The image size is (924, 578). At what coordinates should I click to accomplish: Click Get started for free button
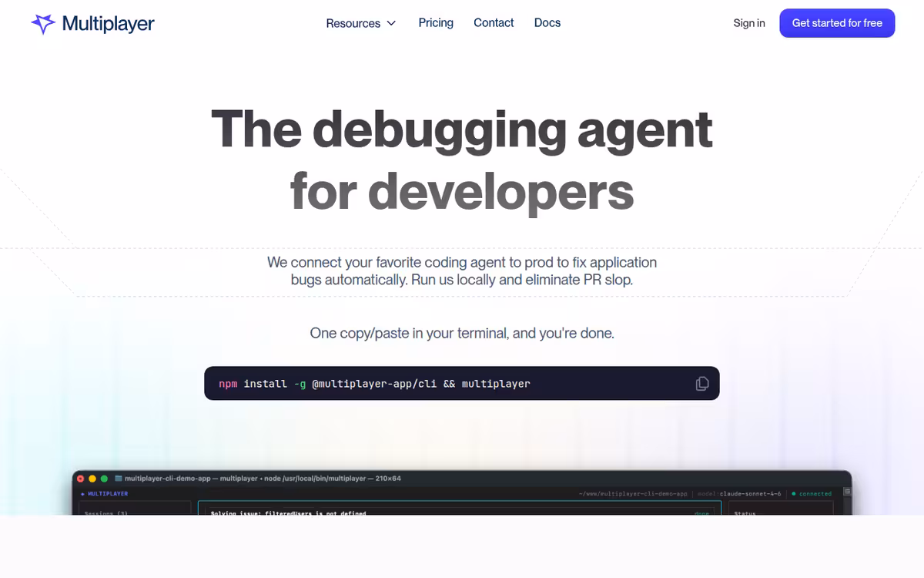(837, 23)
